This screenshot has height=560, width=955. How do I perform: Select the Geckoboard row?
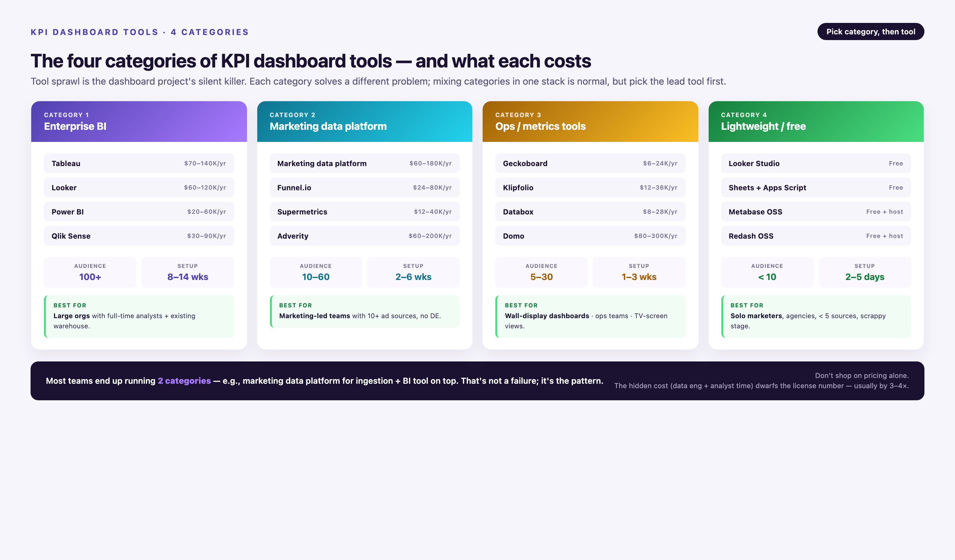(x=590, y=163)
